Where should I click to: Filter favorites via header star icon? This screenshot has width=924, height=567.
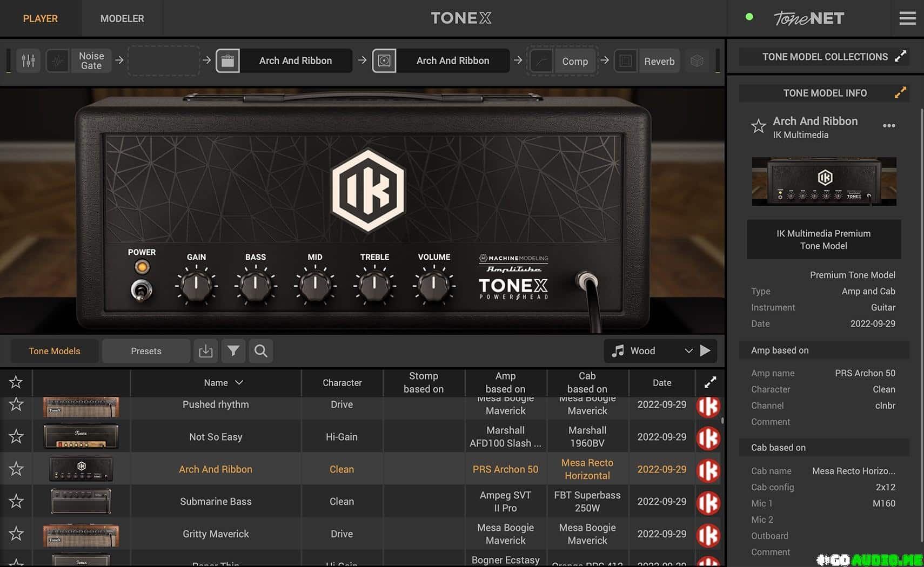pyautogui.click(x=16, y=382)
